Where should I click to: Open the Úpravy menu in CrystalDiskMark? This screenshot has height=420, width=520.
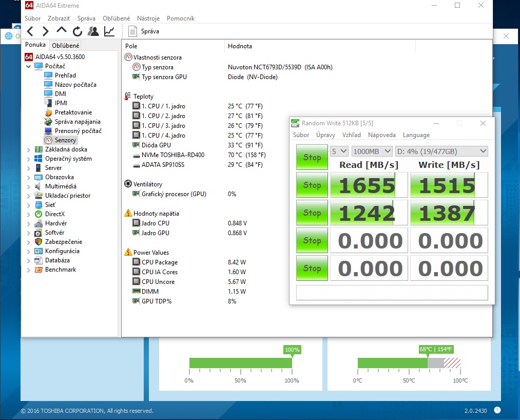pyautogui.click(x=325, y=135)
